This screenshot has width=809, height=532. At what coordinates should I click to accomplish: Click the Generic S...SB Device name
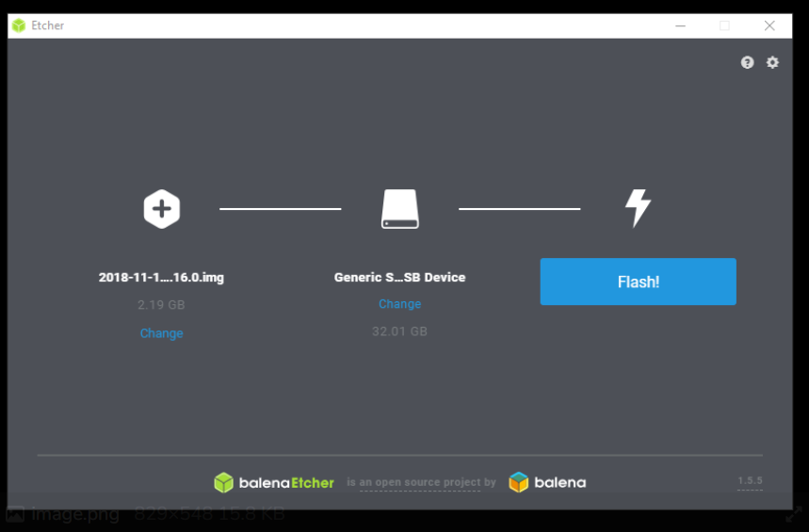click(400, 277)
